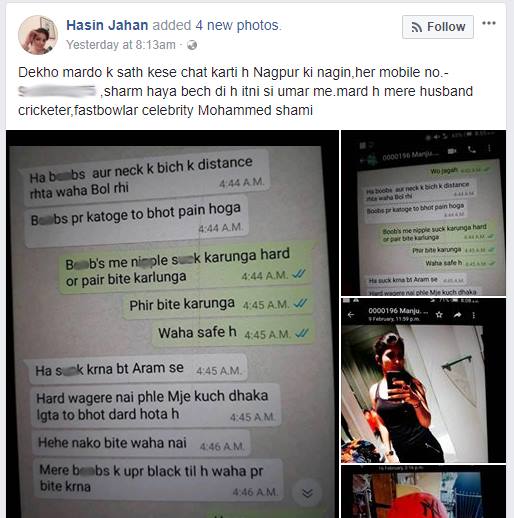Viewport: 514px width, 518px height.
Task: Click the public globe privacy icon
Action: coord(192,45)
